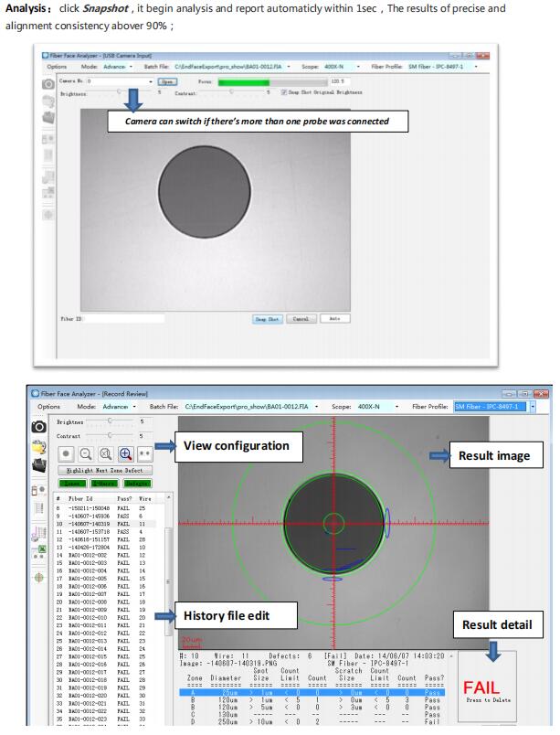Viewport: 560px width, 735px height.
Task: Click the zoom in magnifier button
Action: pyautogui.click(x=125, y=453)
